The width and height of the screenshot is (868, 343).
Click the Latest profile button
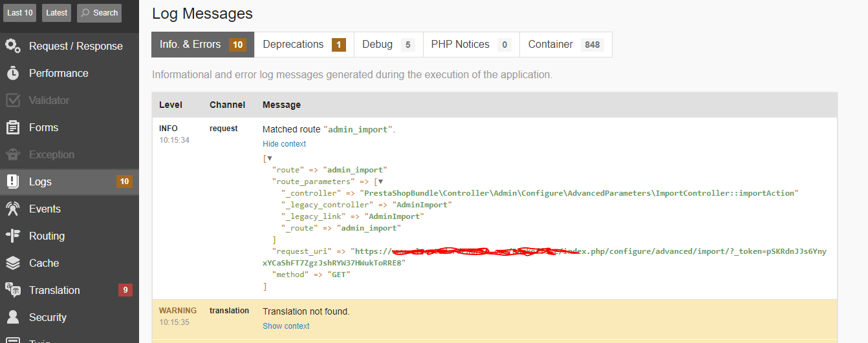point(57,13)
